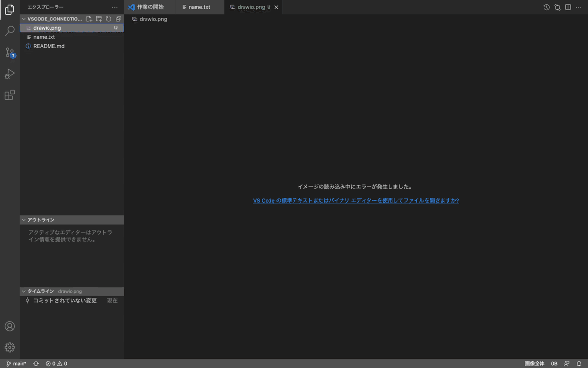This screenshot has height=368, width=588.
Task: Open the file with VS Code text editor link
Action: [356, 200]
